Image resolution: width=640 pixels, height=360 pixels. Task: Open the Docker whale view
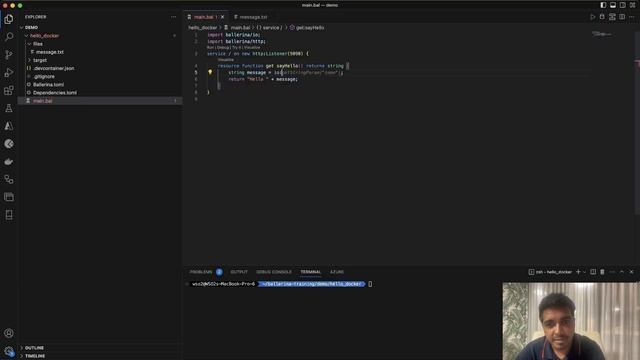pos(9,162)
